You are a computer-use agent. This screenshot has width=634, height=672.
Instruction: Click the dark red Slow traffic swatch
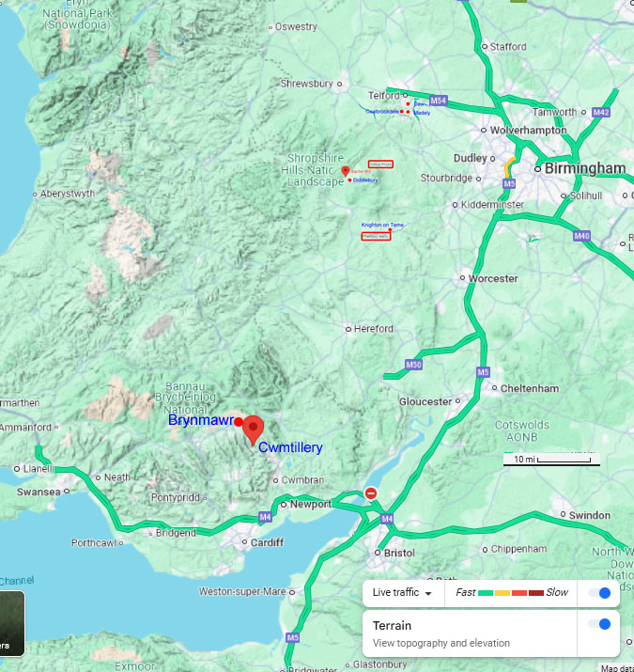click(536, 593)
